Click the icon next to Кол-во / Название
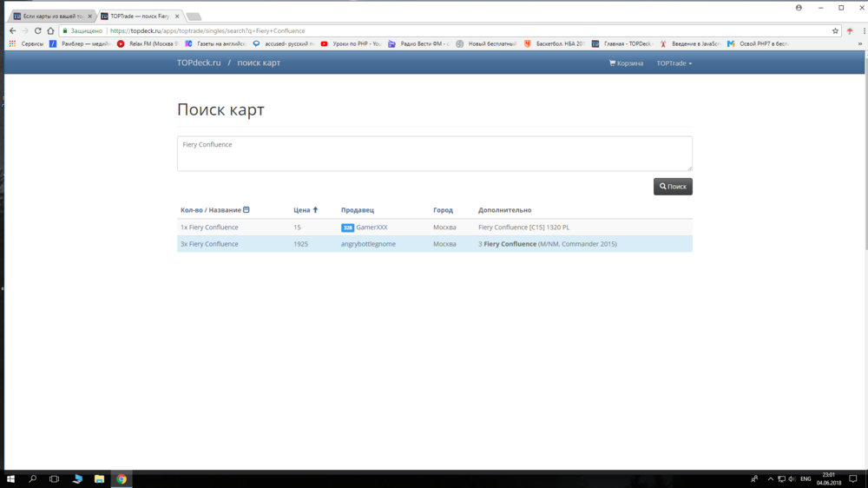This screenshot has height=488, width=868. pyautogui.click(x=247, y=210)
